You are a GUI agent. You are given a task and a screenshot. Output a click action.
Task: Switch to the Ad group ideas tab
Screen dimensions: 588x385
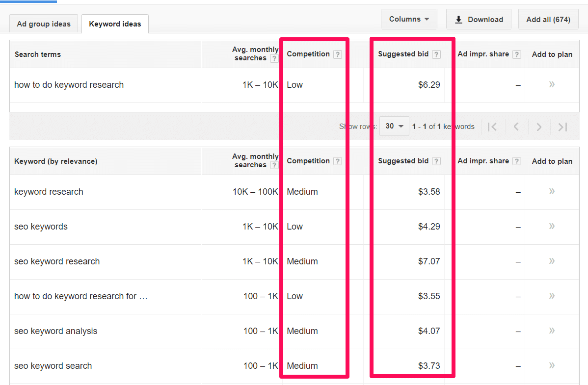[x=44, y=24]
